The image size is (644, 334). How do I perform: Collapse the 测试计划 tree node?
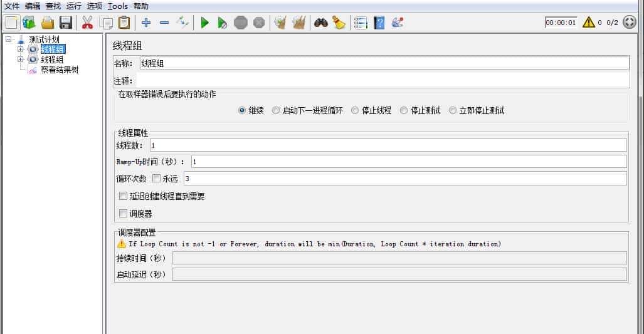(x=8, y=39)
